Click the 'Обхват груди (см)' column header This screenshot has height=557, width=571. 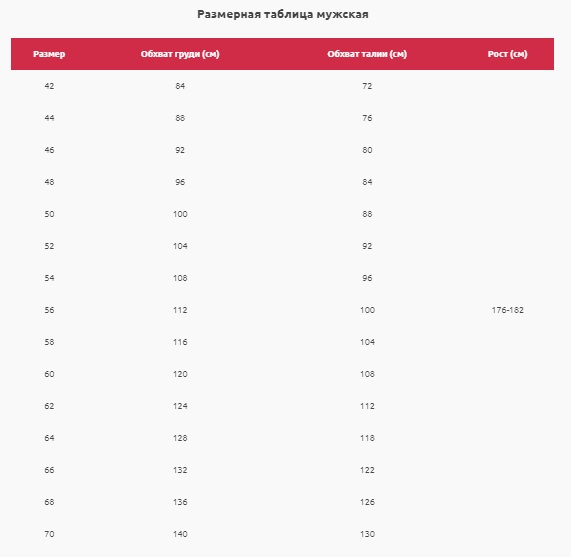tap(180, 54)
